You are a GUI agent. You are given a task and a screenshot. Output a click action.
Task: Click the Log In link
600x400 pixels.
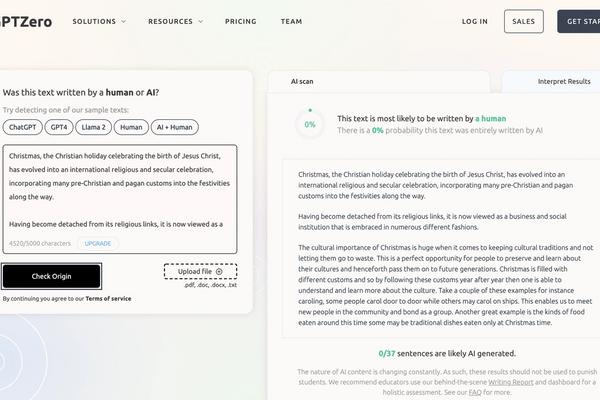(x=474, y=21)
